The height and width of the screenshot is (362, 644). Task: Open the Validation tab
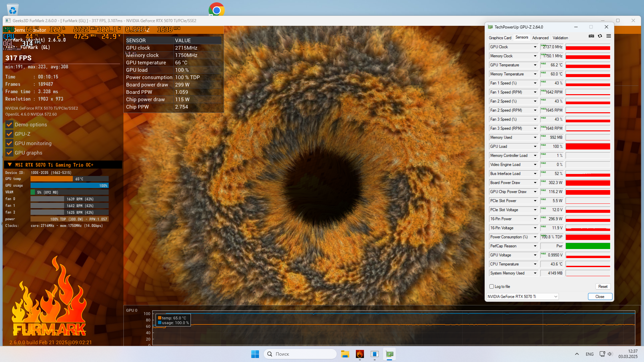560,38
